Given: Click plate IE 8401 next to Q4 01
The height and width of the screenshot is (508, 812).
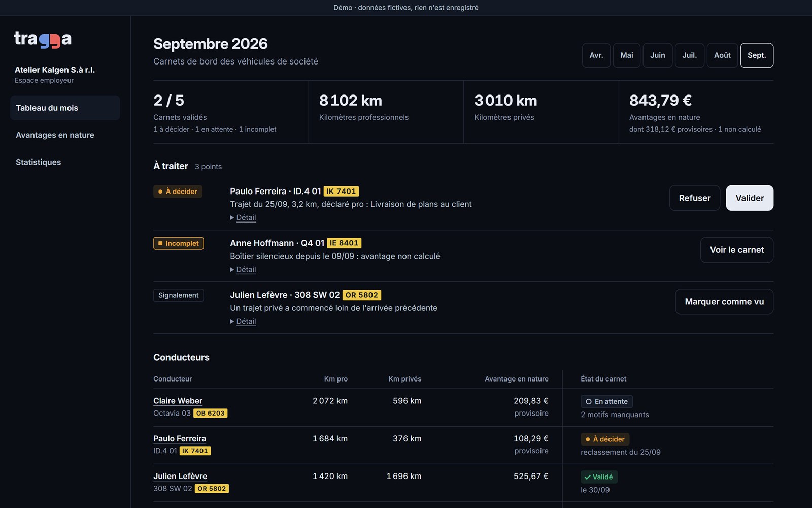Looking at the screenshot, I should pos(344,243).
